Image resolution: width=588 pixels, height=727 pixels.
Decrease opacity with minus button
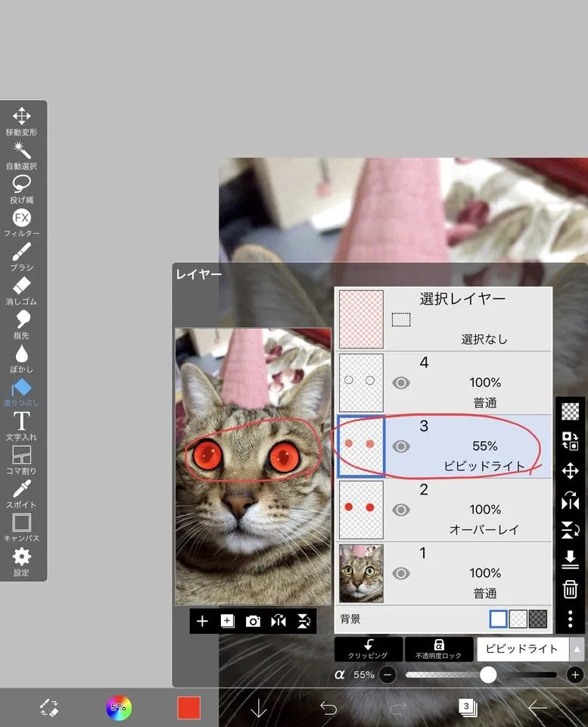tap(387, 675)
